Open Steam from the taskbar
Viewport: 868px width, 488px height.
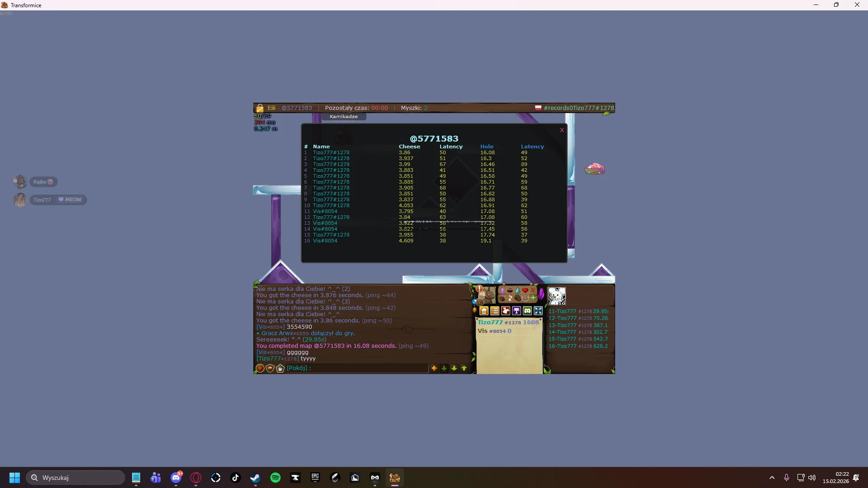click(x=256, y=478)
